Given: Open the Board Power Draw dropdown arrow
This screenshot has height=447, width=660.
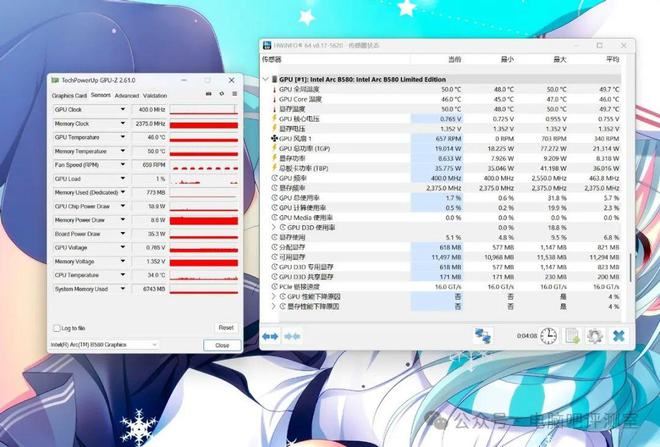Looking at the screenshot, I should (x=123, y=234).
